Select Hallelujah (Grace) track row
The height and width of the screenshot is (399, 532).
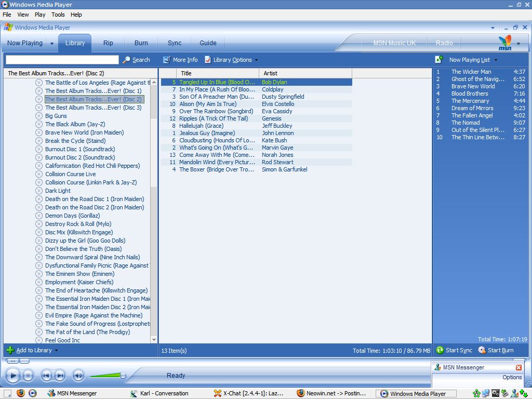257,126
